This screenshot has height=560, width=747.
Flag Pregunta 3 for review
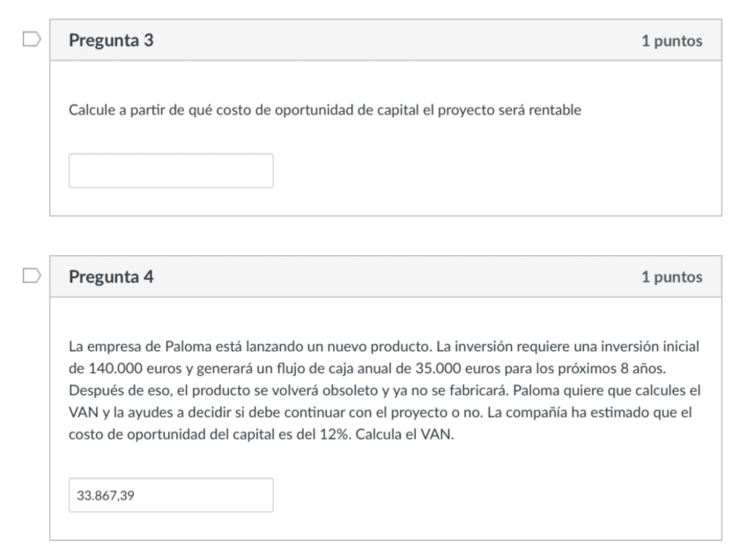[x=30, y=41]
